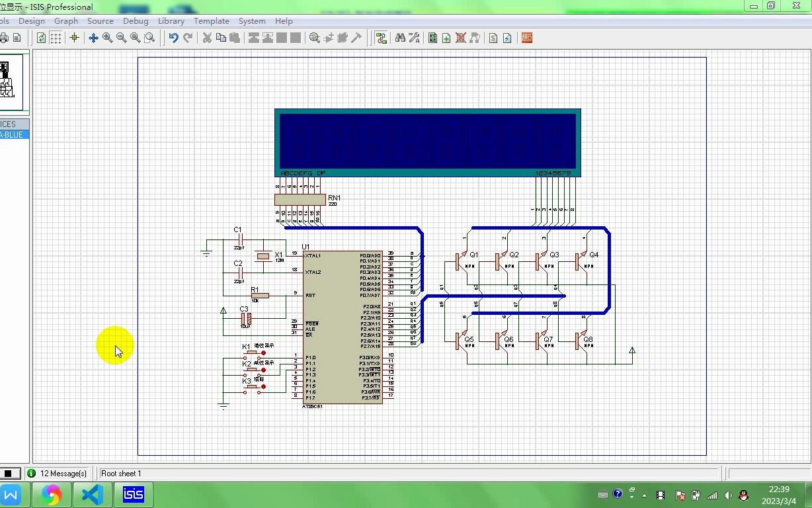Viewport: 812px width, 508px height.
Task: Click the zoom in magnifier
Action: [x=107, y=38]
